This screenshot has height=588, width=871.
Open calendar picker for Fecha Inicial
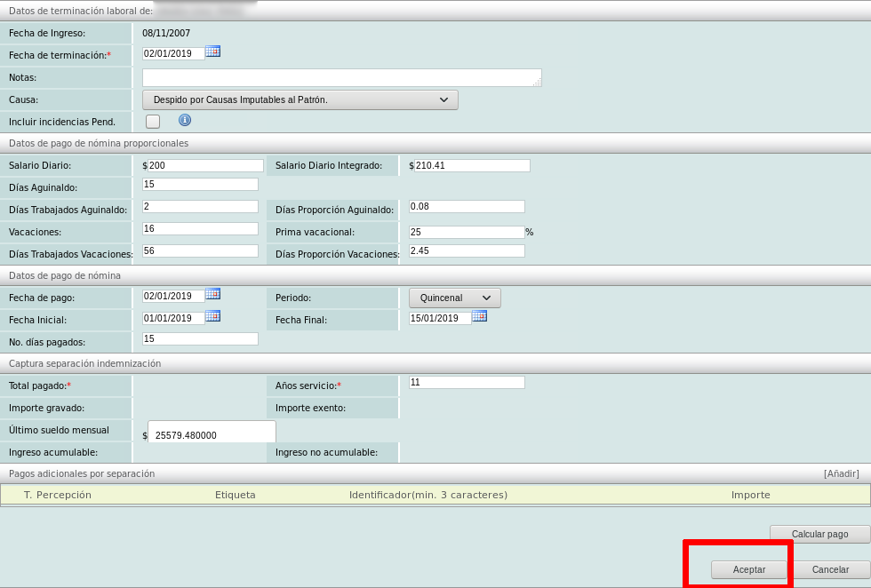click(x=212, y=316)
